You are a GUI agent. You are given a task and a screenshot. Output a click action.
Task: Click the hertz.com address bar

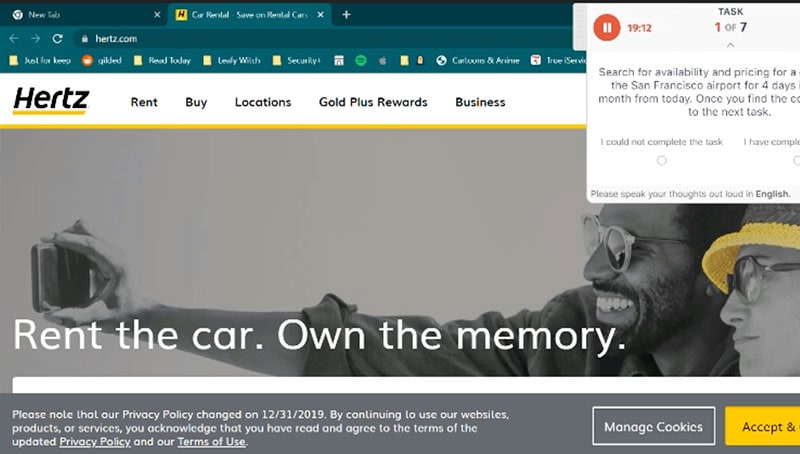(x=300, y=38)
